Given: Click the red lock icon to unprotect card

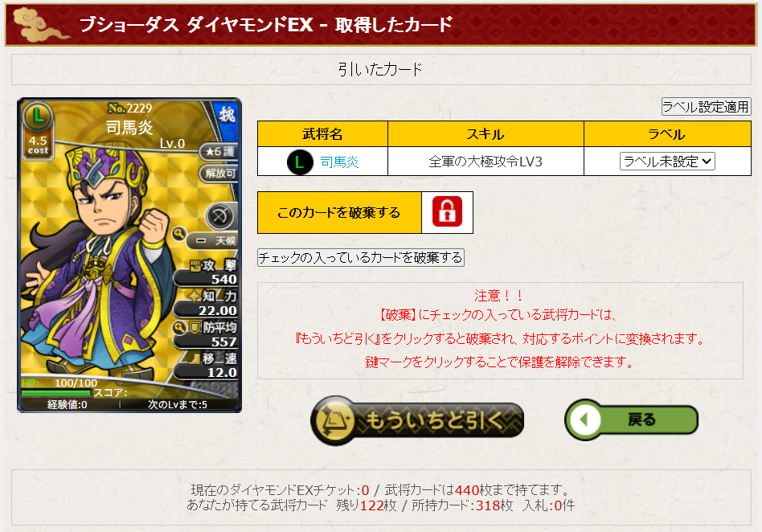Looking at the screenshot, I should pos(447,212).
